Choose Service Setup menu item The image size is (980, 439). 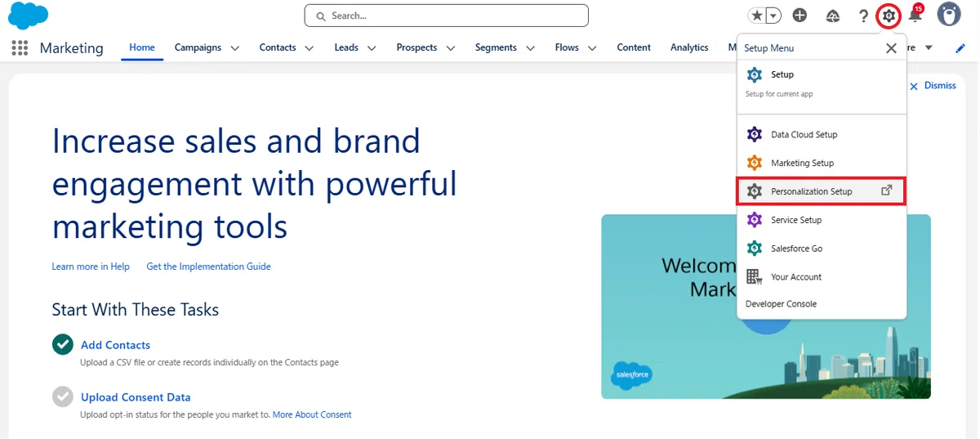(x=822, y=220)
